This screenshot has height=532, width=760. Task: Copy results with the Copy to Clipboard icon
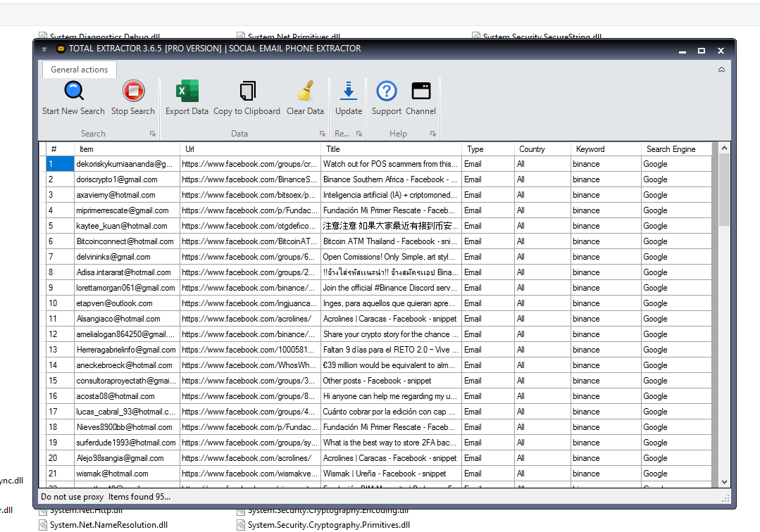247,91
